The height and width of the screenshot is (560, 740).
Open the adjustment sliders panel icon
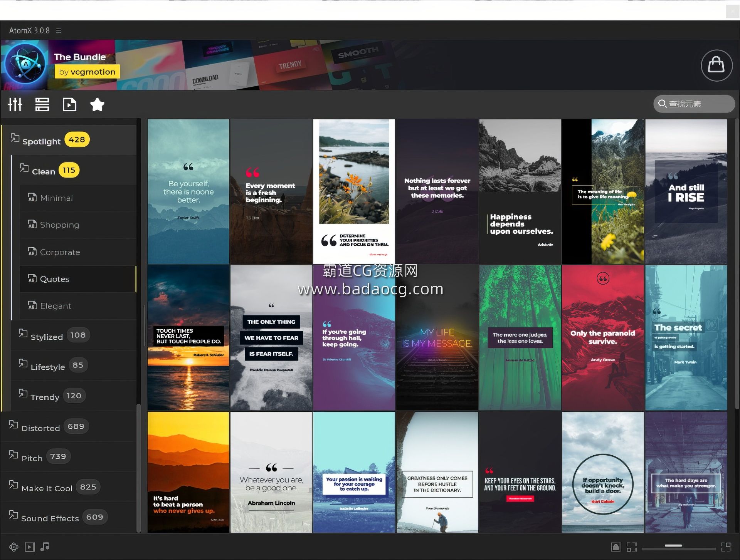[15, 104]
